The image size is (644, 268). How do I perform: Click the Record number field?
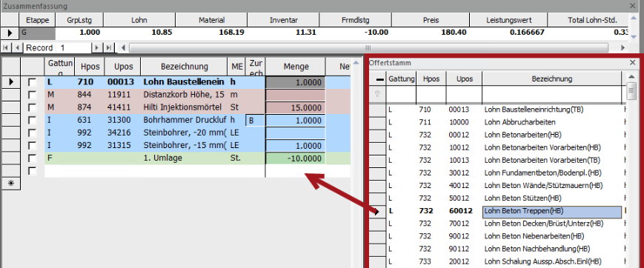tap(73, 48)
